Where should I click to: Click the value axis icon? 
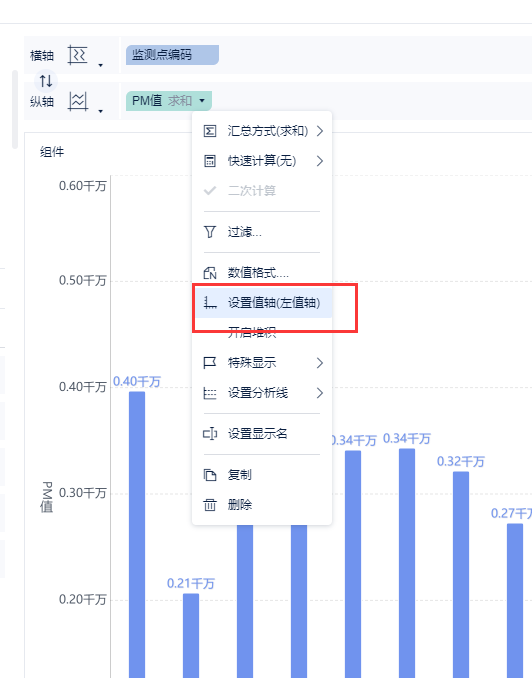click(210, 303)
